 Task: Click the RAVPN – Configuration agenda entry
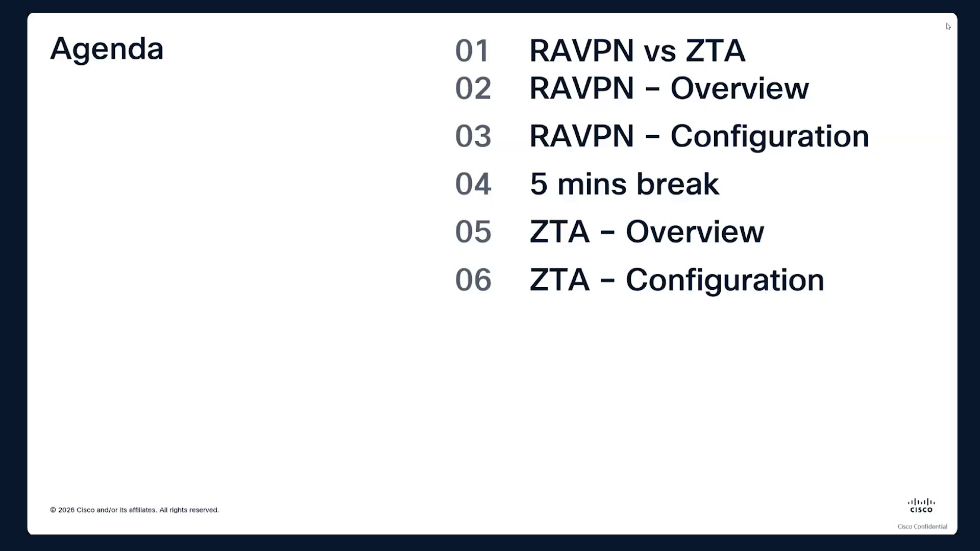pyautogui.click(x=699, y=137)
